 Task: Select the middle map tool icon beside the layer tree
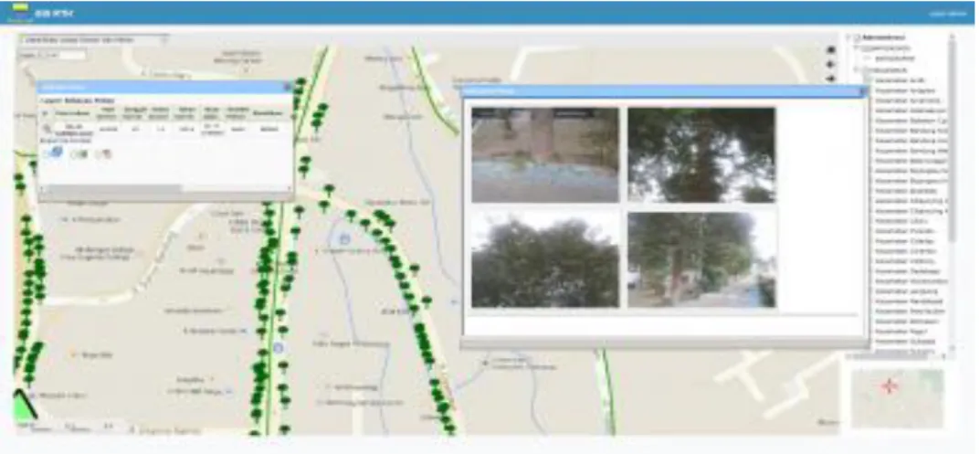[830, 65]
